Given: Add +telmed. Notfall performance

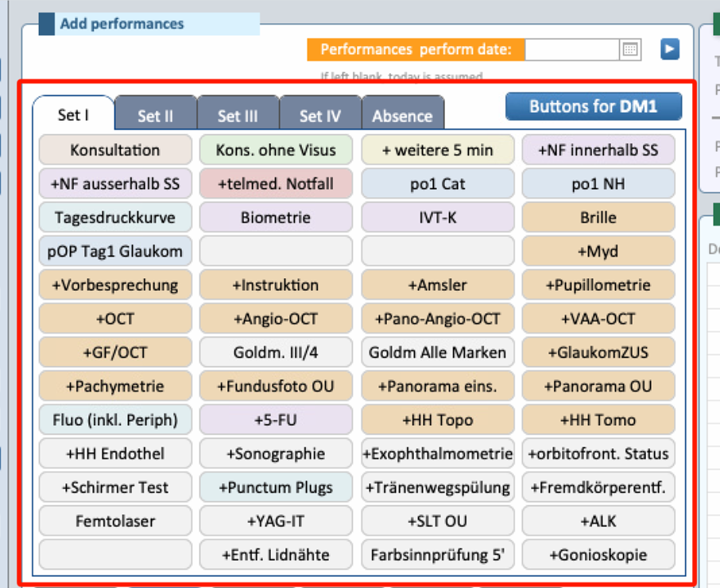Looking at the screenshot, I should point(276,184).
